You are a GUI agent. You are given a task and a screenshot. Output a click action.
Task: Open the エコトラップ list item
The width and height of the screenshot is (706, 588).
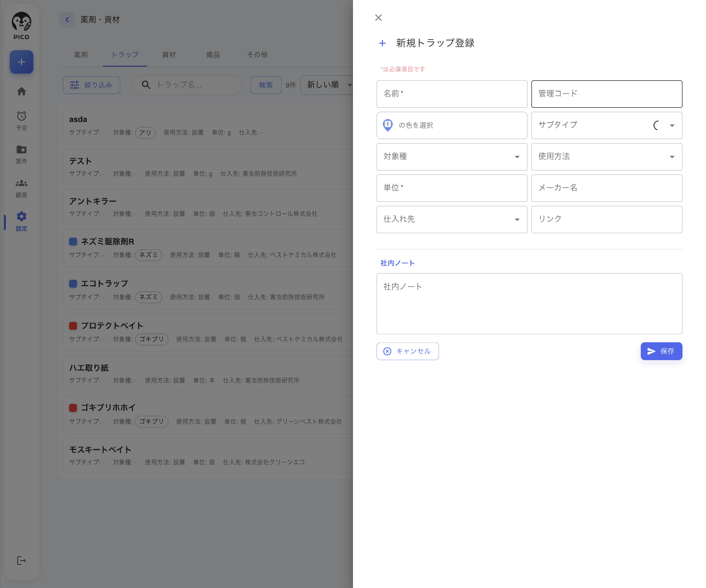click(208, 290)
